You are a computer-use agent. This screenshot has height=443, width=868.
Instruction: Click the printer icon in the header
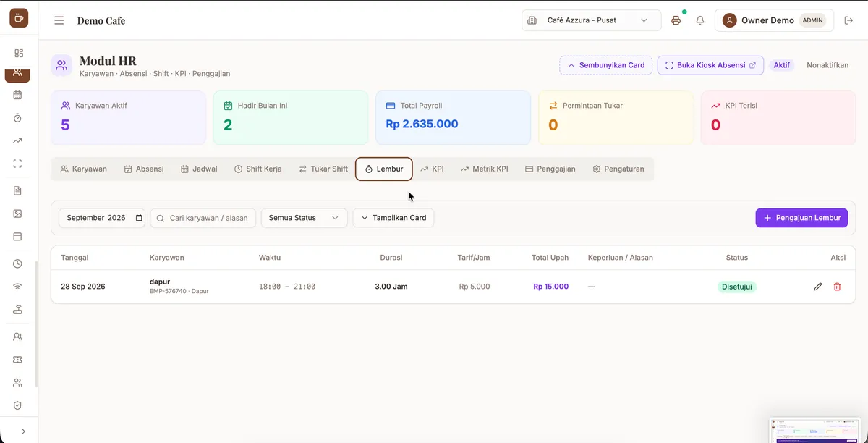click(x=676, y=20)
